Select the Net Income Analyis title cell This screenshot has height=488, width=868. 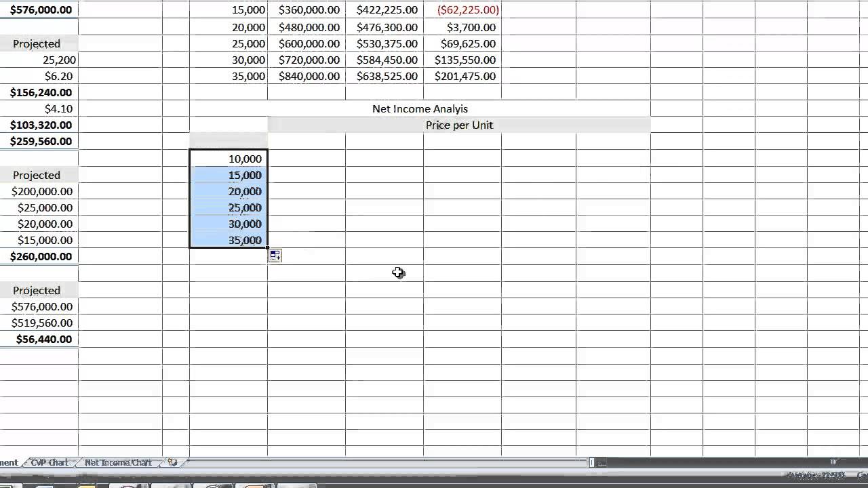[420, 108]
